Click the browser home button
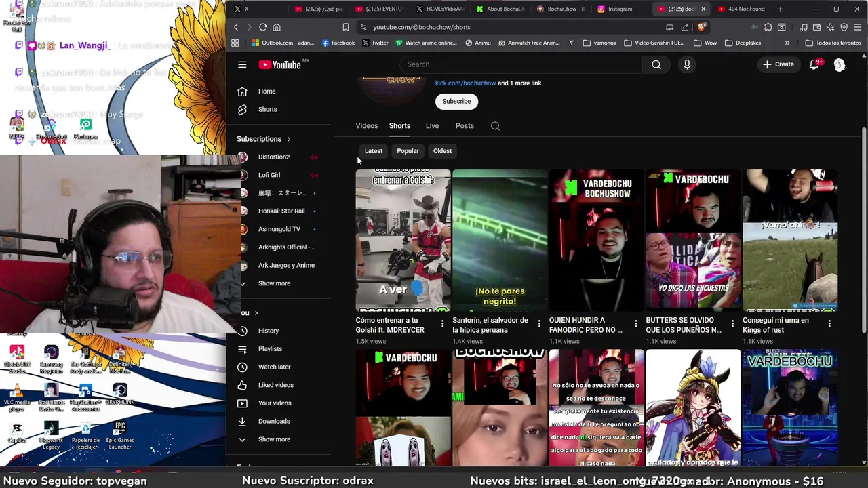Image resolution: width=868 pixels, height=488 pixels. [x=277, y=27]
